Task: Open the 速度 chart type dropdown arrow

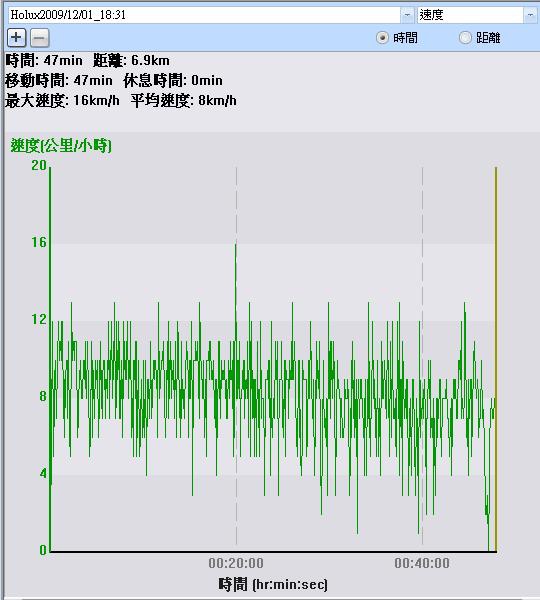Action: 530,15
